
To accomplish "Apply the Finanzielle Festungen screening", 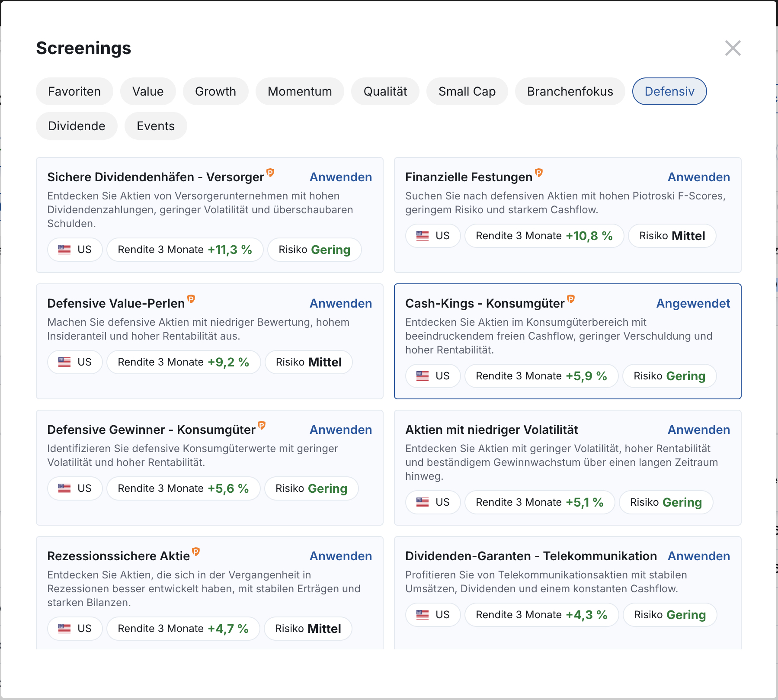I will pyautogui.click(x=699, y=177).
